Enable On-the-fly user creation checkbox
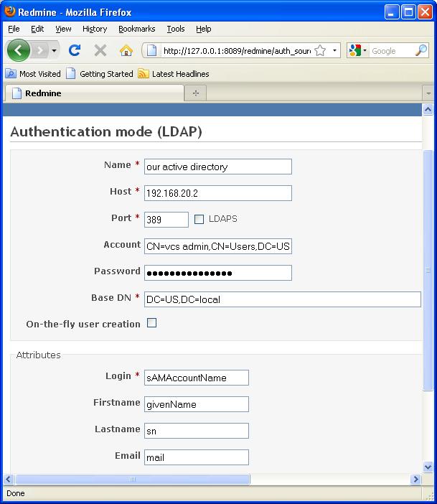437x504 pixels. [151, 322]
